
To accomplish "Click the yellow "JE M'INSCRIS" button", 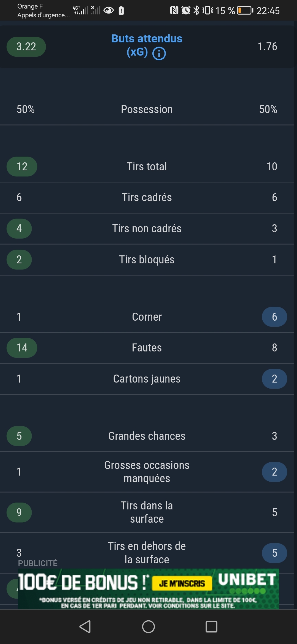I will click(x=182, y=583).
